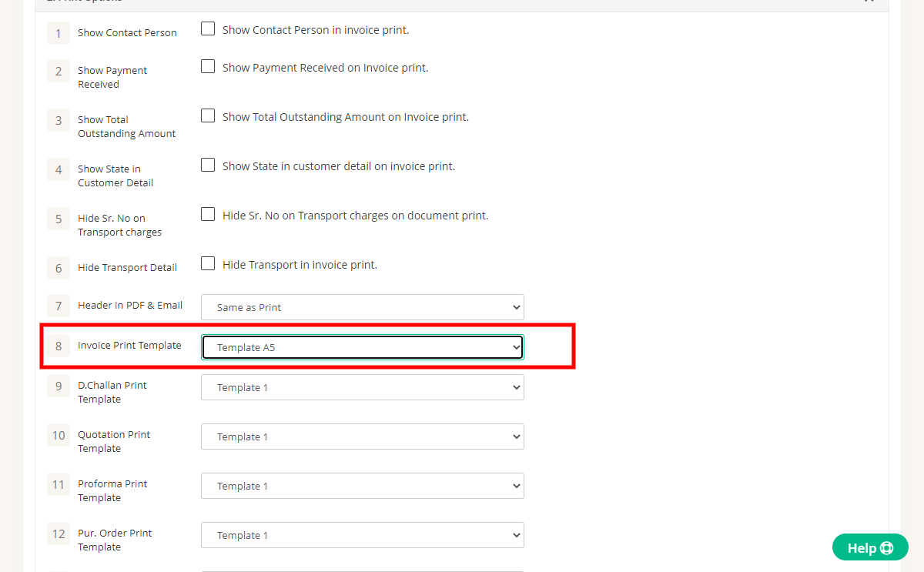Viewport: 924px width, 572px height.
Task: Click the Show Contact Person label
Action: pos(127,32)
